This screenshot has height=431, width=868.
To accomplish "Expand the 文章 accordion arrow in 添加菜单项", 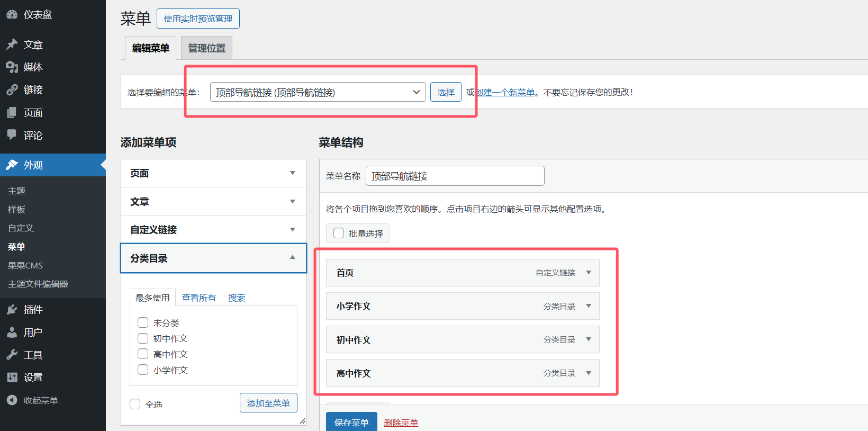I will point(293,201).
